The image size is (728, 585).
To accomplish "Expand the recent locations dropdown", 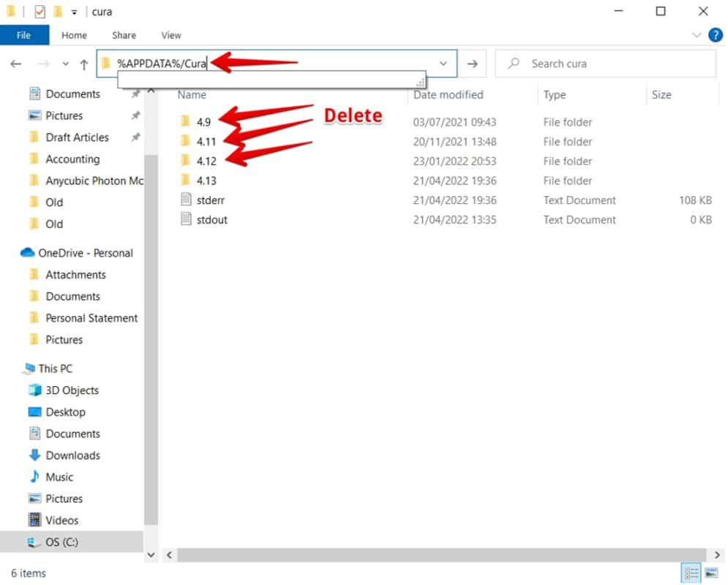I will [x=65, y=64].
